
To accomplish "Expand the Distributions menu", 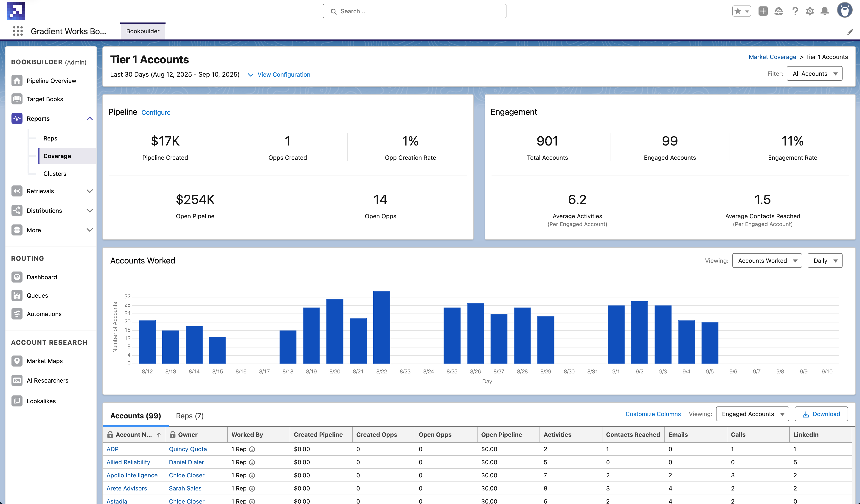I will [89, 210].
